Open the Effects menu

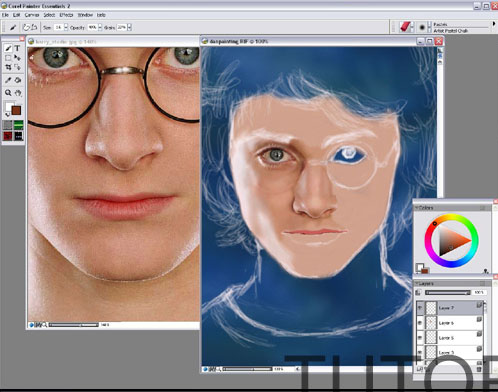pos(66,15)
